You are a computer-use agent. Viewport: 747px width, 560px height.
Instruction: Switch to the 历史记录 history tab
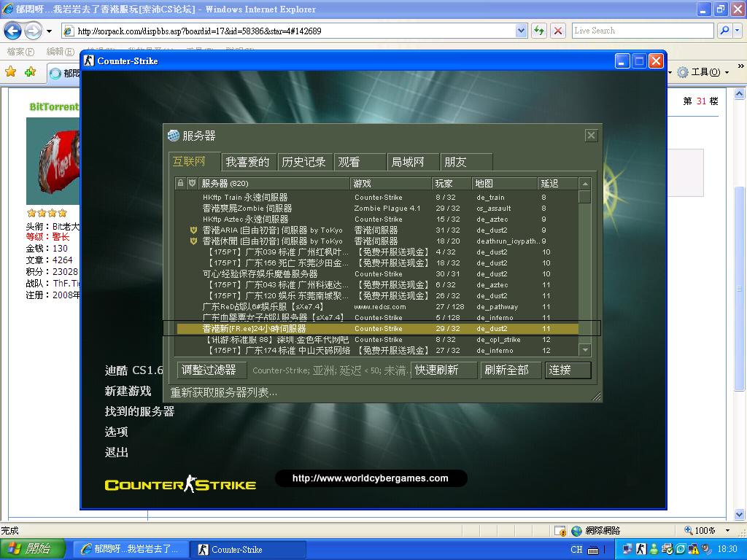pos(303,162)
